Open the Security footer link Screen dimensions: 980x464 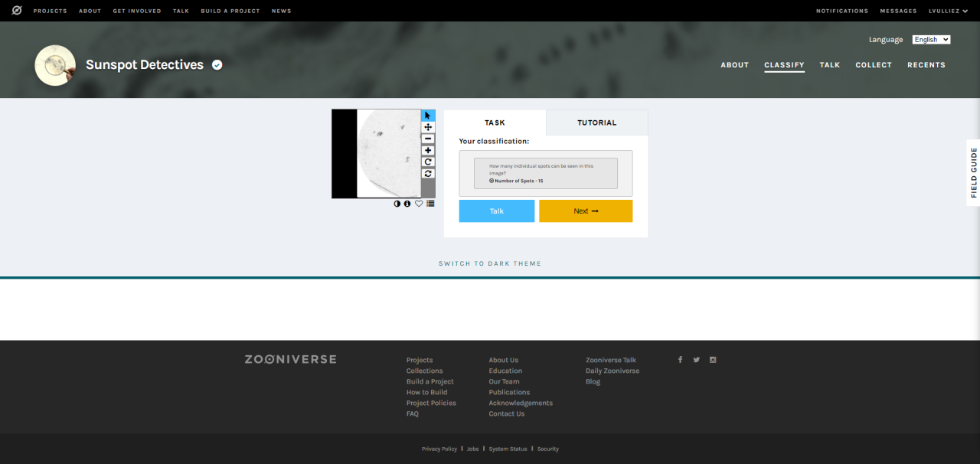click(x=548, y=449)
